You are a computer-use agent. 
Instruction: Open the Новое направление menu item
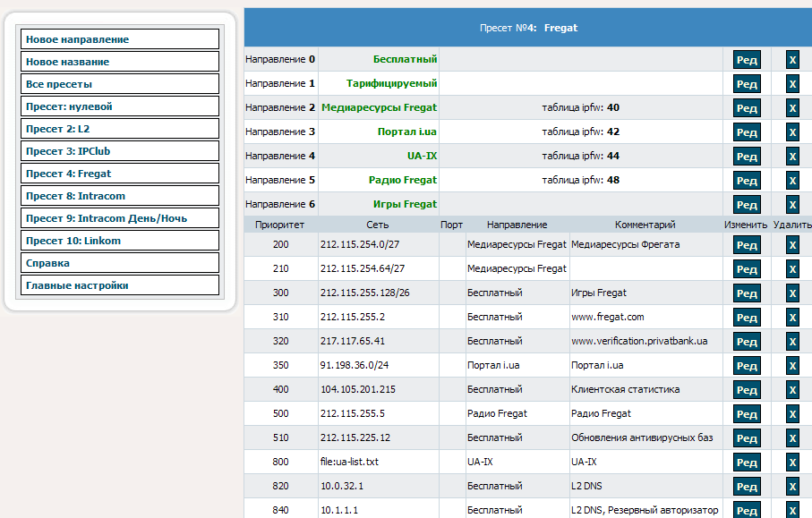pyautogui.click(x=120, y=39)
